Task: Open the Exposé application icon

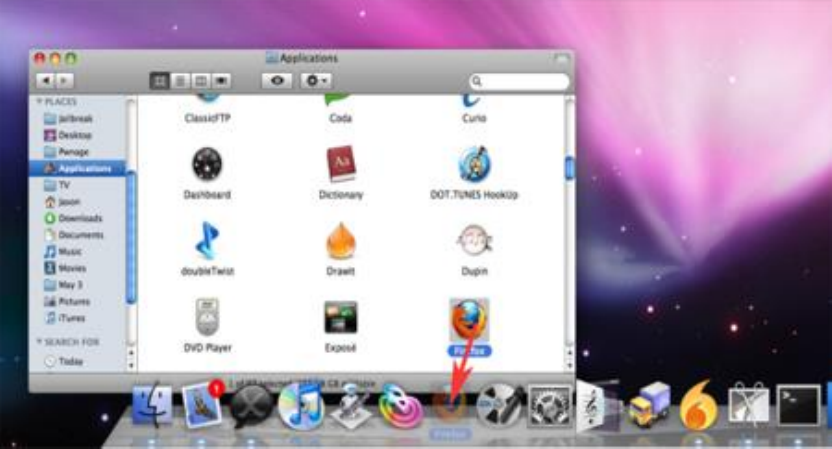Action: [x=341, y=317]
